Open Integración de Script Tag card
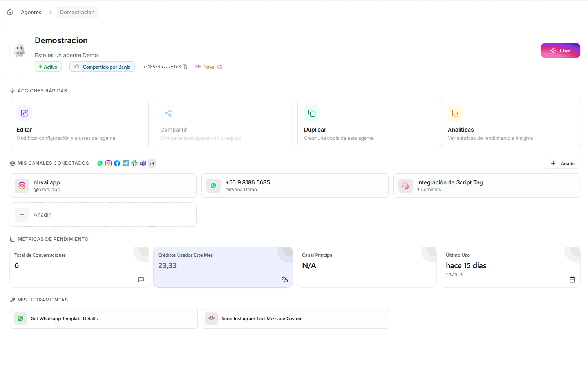The height and width of the screenshot is (370, 588). tap(487, 186)
